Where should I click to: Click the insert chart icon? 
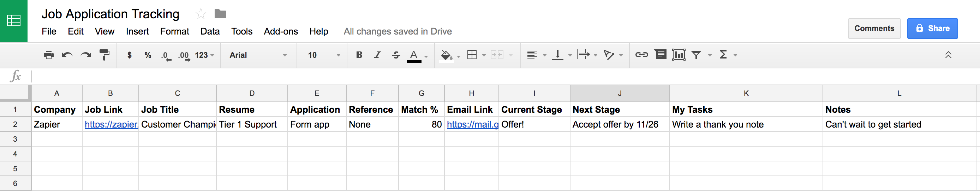pyautogui.click(x=679, y=55)
